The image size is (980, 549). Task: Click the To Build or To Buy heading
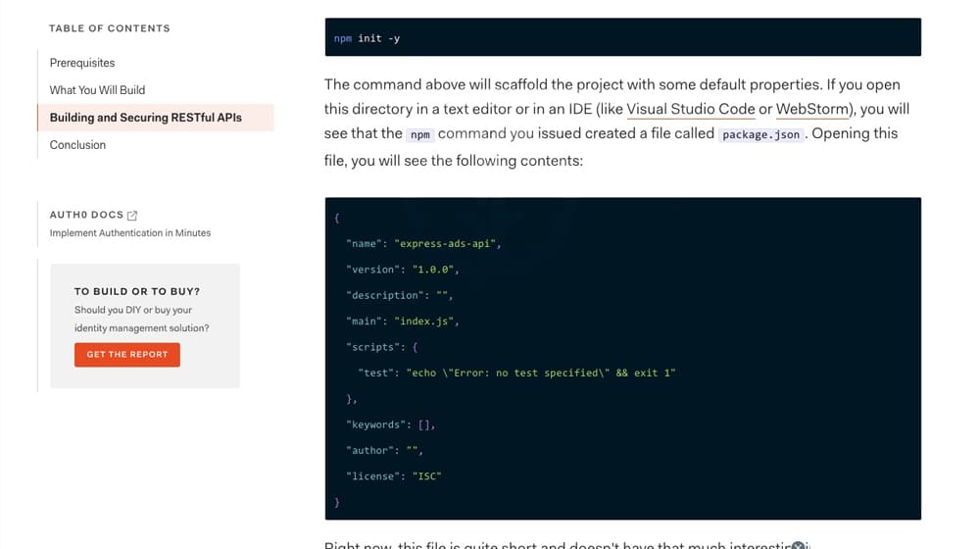click(x=137, y=291)
